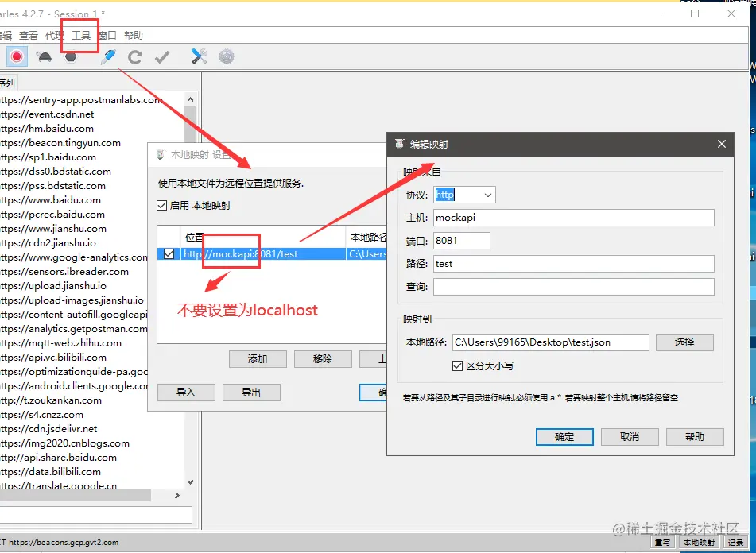Confirm with 确定 in 编辑映射 dialog

pyautogui.click(x=564, y=437)
